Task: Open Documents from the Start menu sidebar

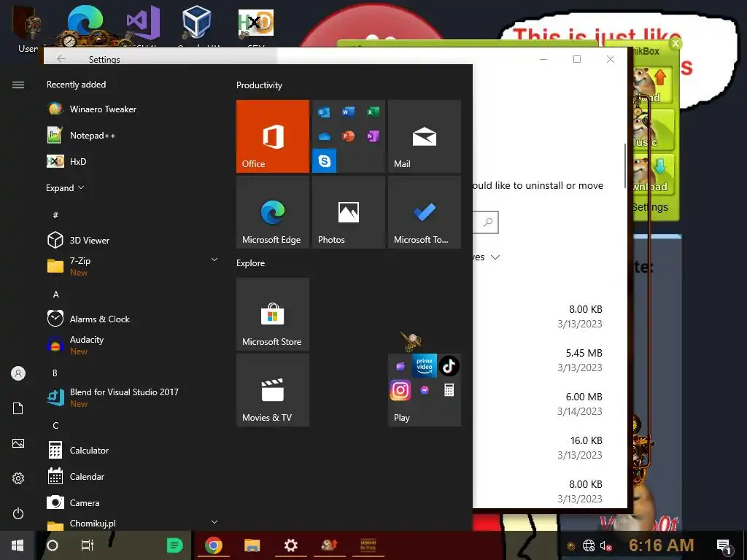Action: point(18,408)
